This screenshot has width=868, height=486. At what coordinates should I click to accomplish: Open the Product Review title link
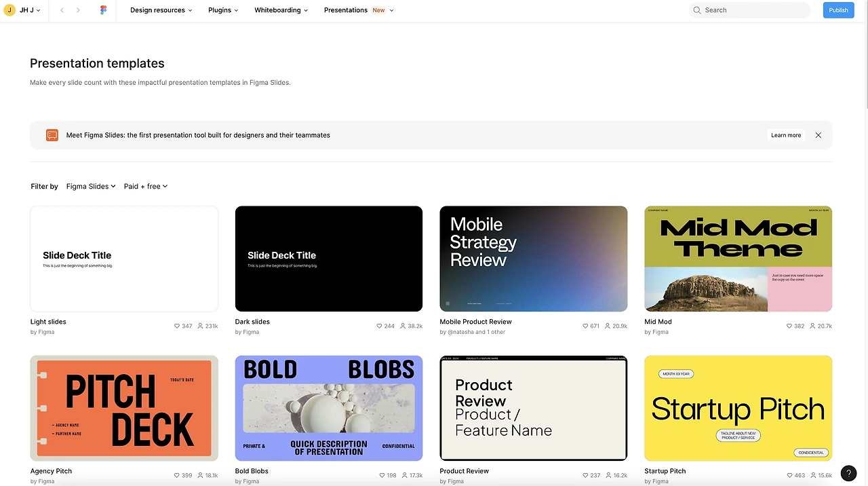tap(464, 471)
